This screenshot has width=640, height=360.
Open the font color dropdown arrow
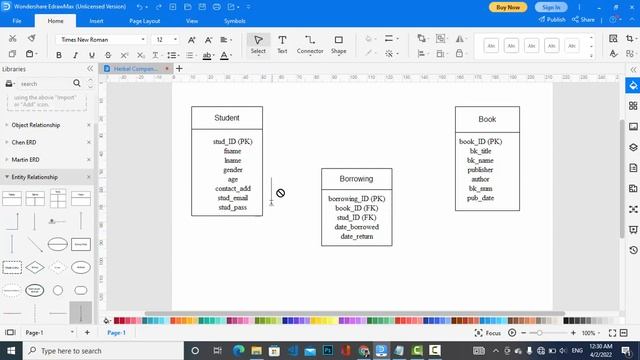231,56
